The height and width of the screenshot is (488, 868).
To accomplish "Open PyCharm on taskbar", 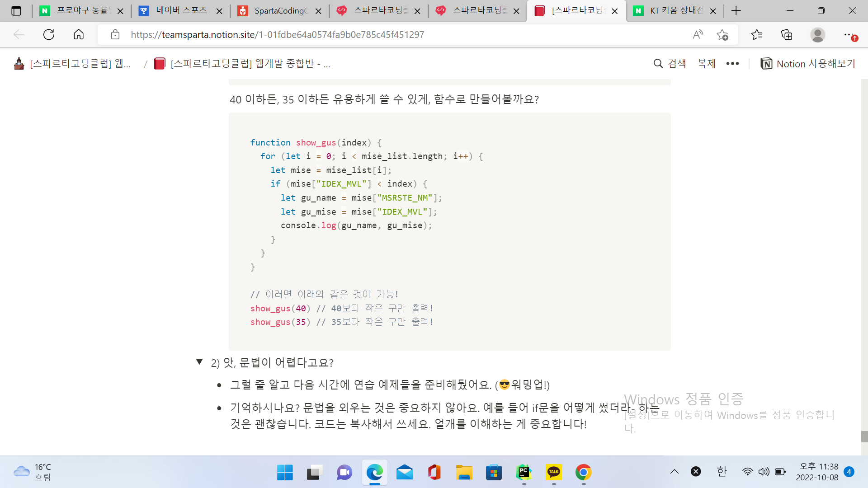I will tap(524, 472).
